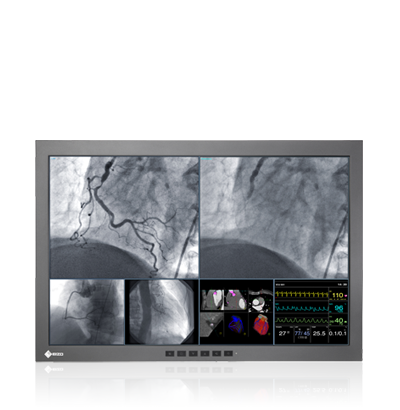This screenshot has height=410, width=400.
Task: Select the large right angiogram without contrast vessels
Action: 274,217
